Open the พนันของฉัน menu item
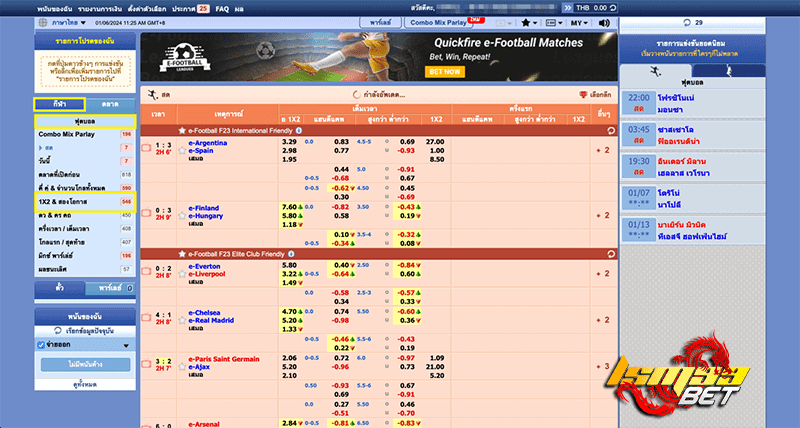Image resolution: width=800 pixels, height=428 pixels. coord(55,9)
